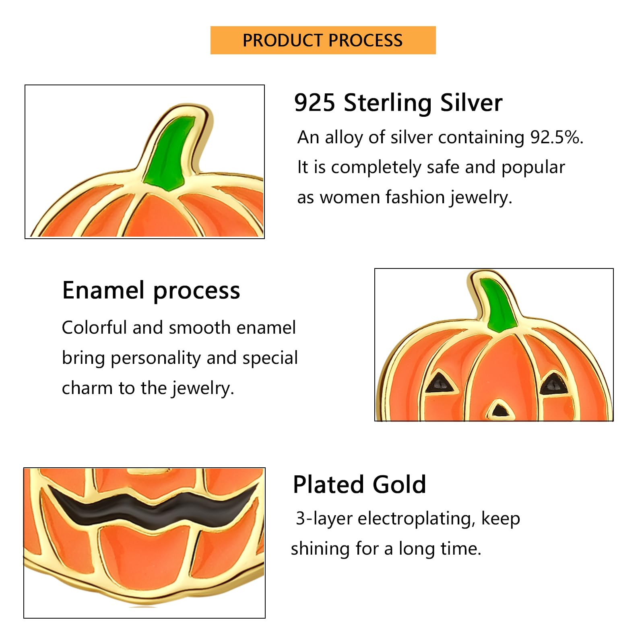Select text 'An alloy of silver containing 92.5%.'
Image resolution: width=644 pixels, height=644 pixels.
(x=440, y=138)
